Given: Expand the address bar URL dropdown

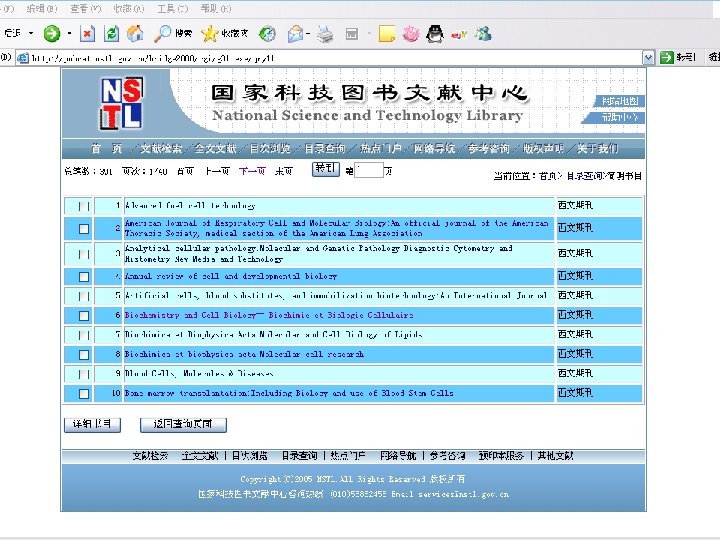Looking at the screenshot, I should [648, 58].
